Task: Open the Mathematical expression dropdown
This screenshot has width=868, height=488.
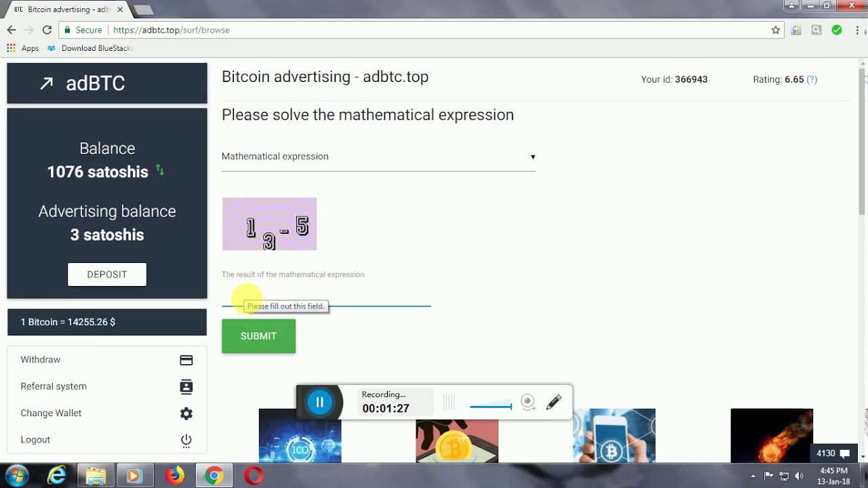Action: [378, 157]
